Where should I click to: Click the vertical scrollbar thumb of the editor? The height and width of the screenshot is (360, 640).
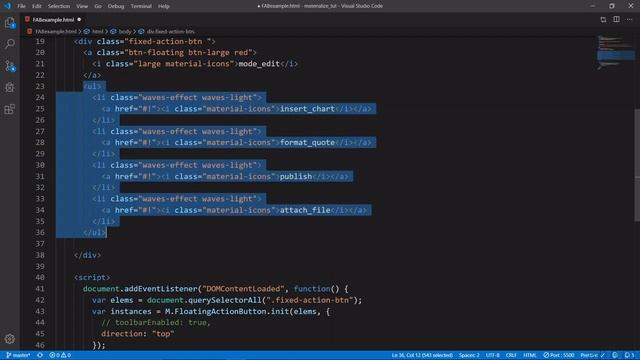pyautogui.click(x=637, y=165)
